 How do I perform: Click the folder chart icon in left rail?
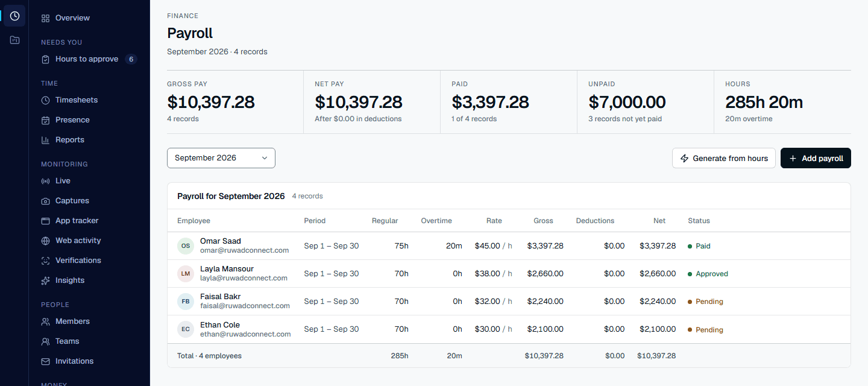tap(14, 40)
